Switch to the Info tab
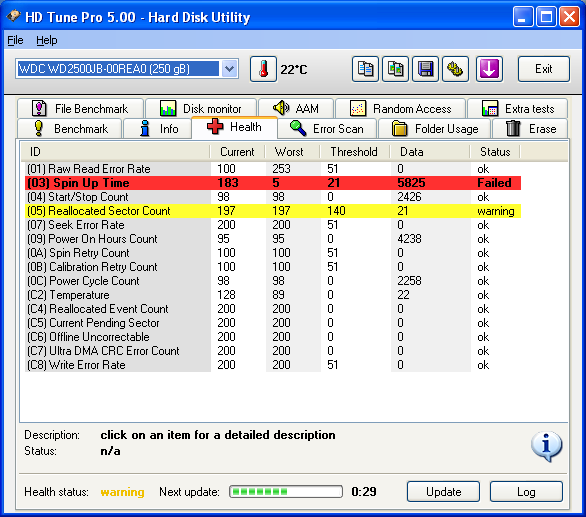Viewport: 586px width, 517px height. (157, 129)
